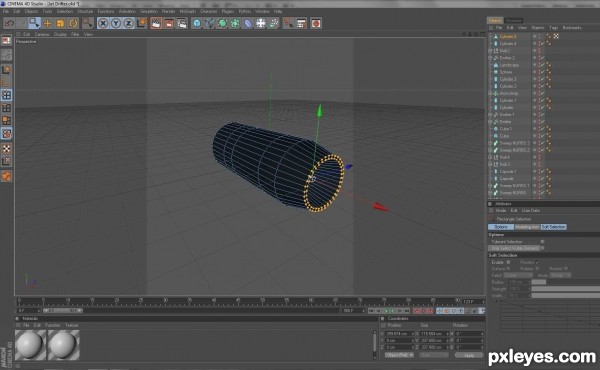This screenshot has height=370, width=600.
Task: Toggle the Y-axis lock button
Action: (x=116, y=23)
